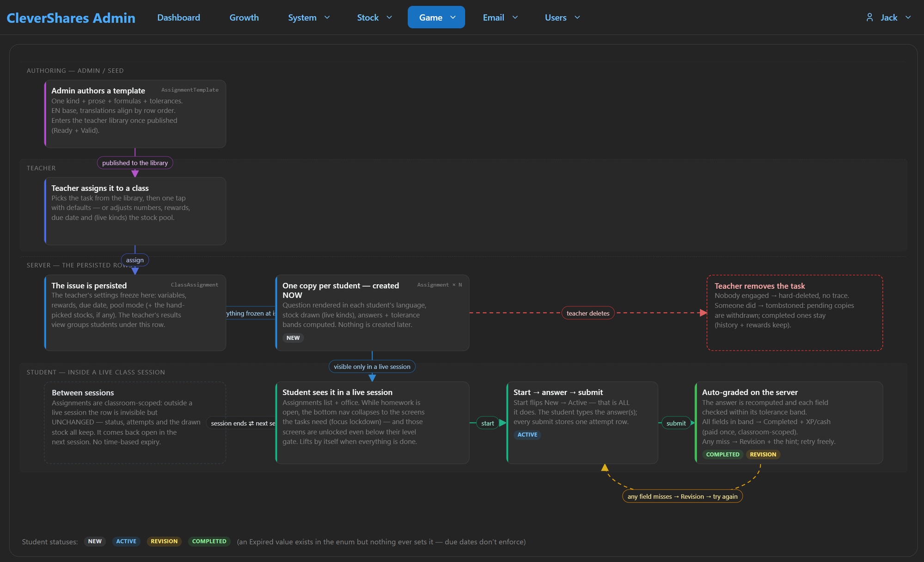Viewport: 924px width, 562px height.
Task: Select the 'Between sessions' card
Action: pyautogui.click(x=135, y=423)
